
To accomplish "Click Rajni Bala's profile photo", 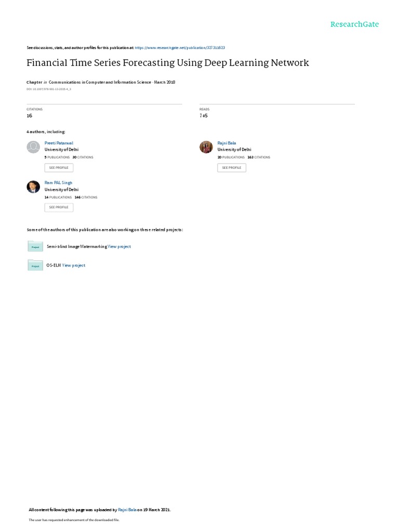I will coord(206,147).
